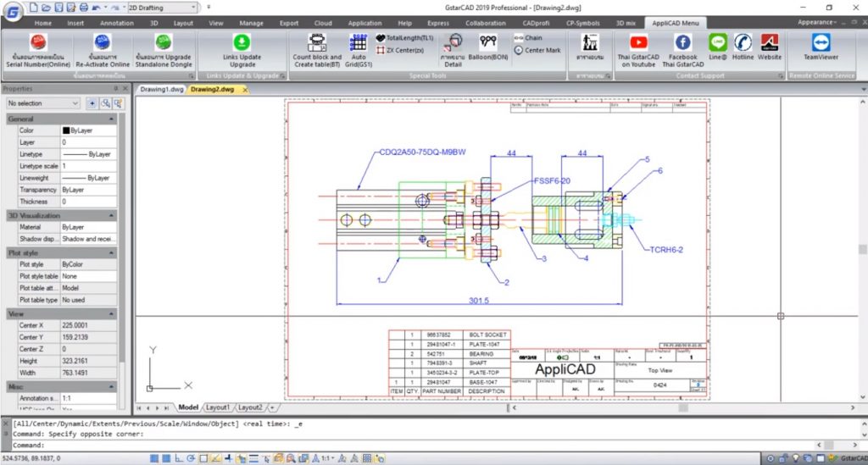This screenshot has width=868, height=465.
Task: Toggle snap mode in status bar
Action: click(x=154, y=458)
